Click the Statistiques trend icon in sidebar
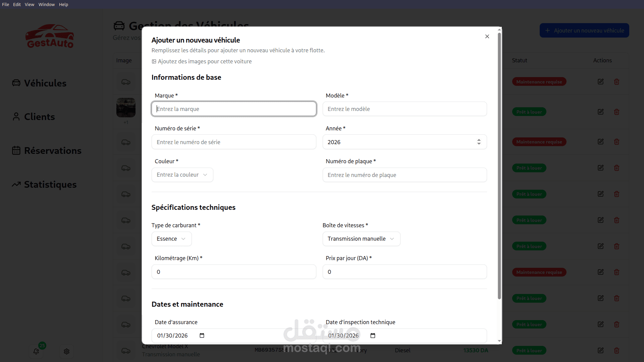Viewport: 644px width, 362px height. click(16, 184)
